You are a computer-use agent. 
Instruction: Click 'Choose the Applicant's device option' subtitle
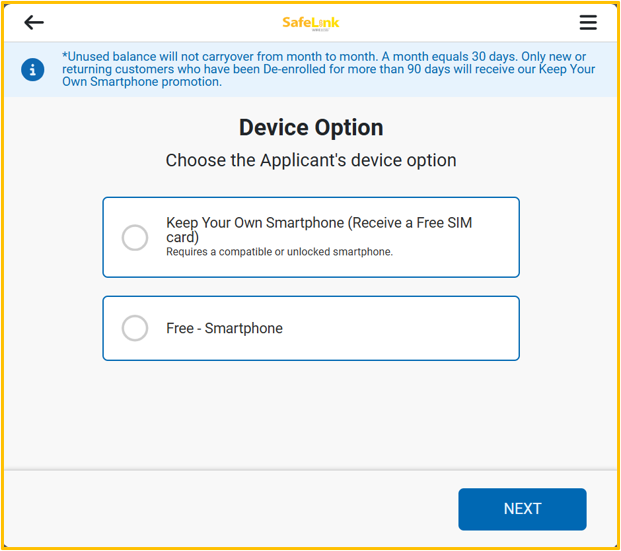(311, 160)
